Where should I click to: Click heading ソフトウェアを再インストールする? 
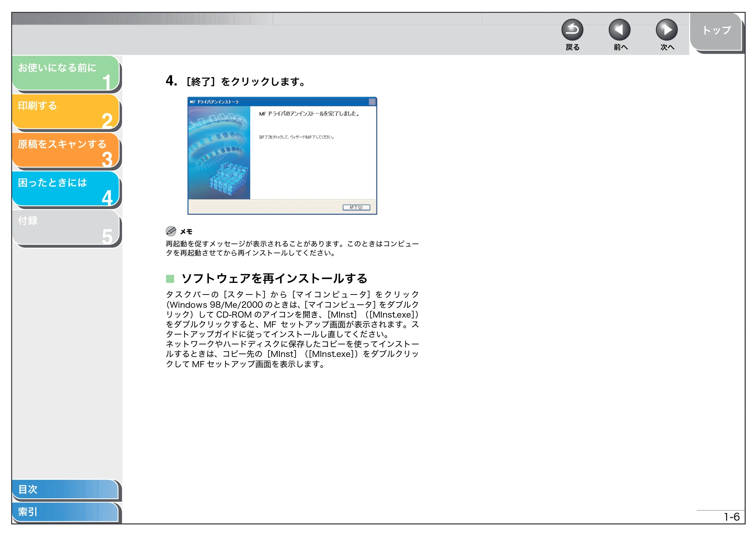click(274, 279)
